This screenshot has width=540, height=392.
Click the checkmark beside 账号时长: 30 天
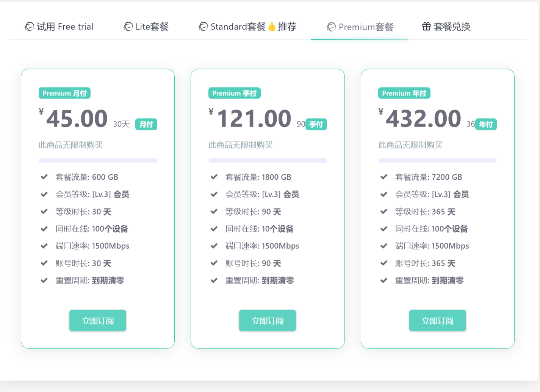tap(44, 263)
